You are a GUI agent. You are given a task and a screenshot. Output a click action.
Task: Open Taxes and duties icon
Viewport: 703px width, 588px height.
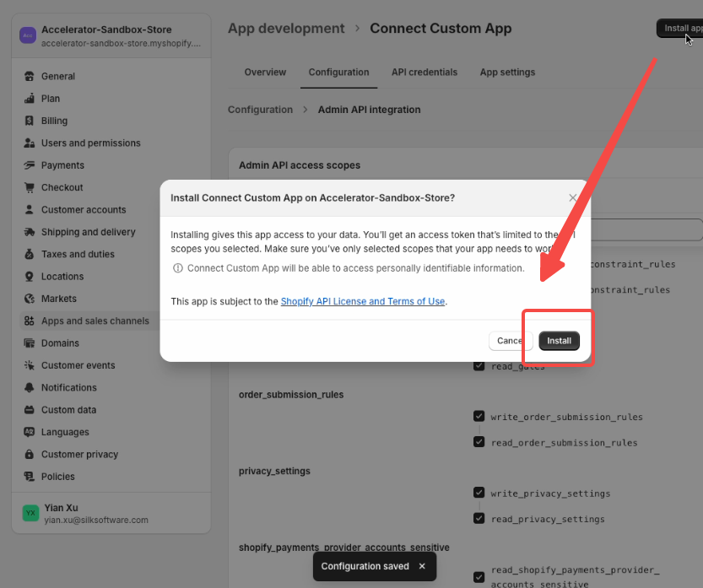[x=30, y=254]
